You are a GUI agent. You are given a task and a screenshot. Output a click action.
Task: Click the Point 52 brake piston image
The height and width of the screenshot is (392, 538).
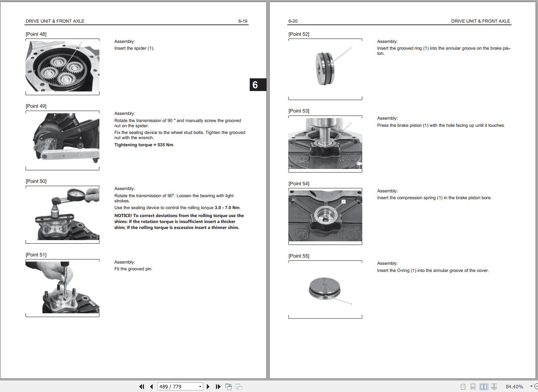pyautogui.click(x=325, y=69)
